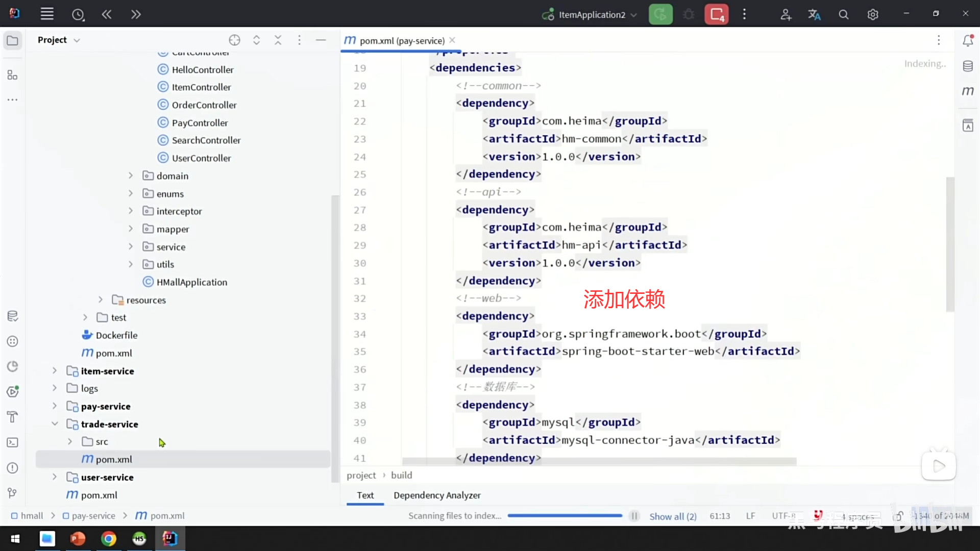The image size is (980, 551).
Task: Click the green Rerun ItemApplication2 button
Action: tap(660, 15)
